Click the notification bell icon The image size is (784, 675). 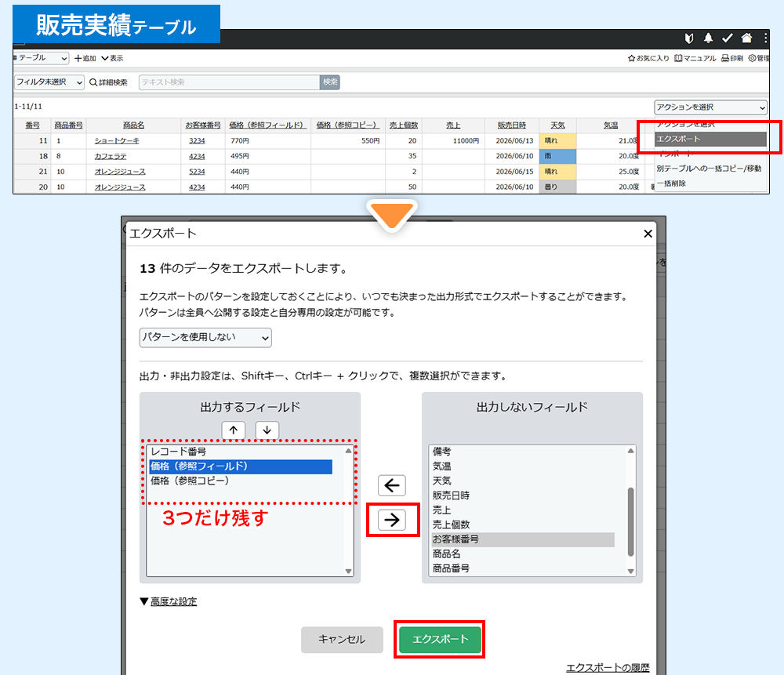tap(708, 38)
